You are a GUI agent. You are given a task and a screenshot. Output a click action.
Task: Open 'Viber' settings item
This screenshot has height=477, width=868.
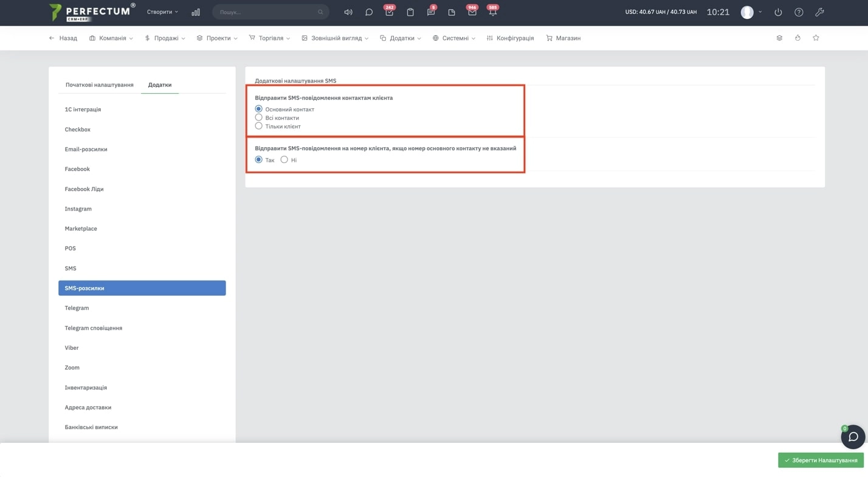[x=142, y=348]
